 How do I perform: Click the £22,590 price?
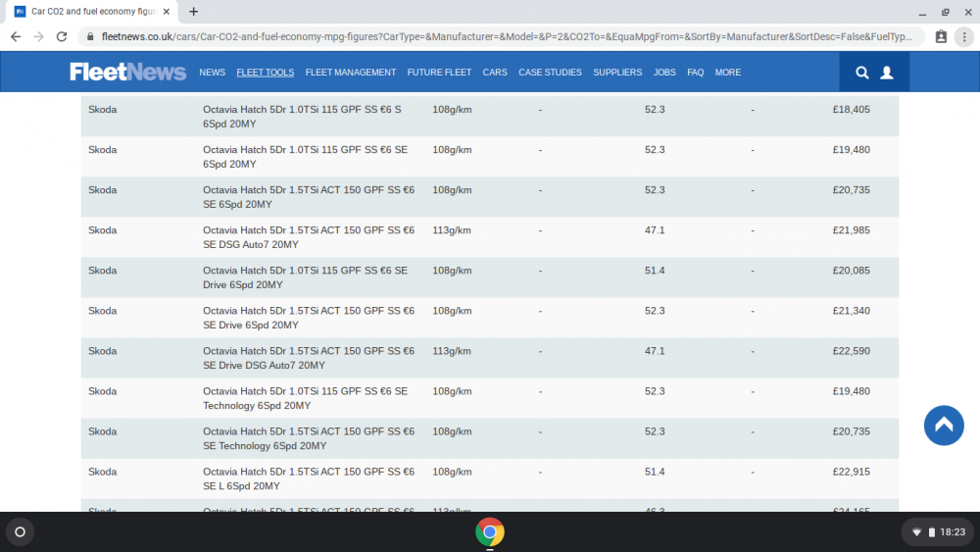[x=852, y=351]
